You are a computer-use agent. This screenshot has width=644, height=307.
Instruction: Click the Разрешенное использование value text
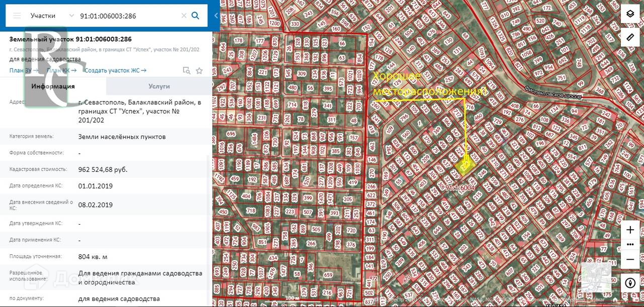(x=140, y=278)
